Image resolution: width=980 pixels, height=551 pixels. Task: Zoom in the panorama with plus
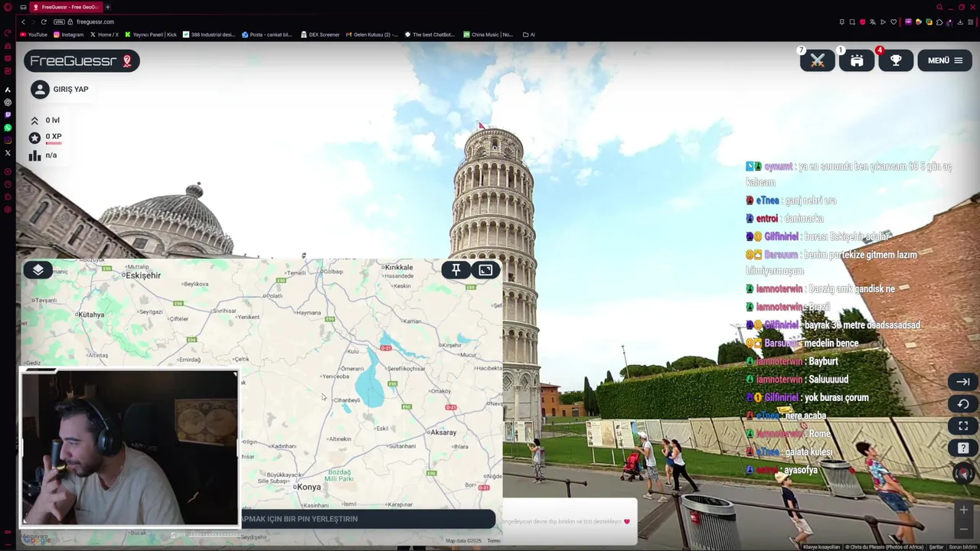coord(963,510)
